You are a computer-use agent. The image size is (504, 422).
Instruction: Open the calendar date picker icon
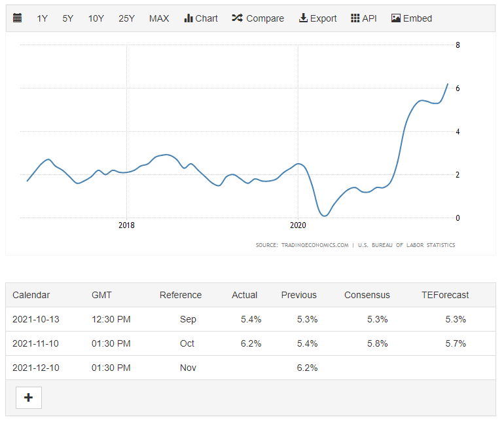18,18
